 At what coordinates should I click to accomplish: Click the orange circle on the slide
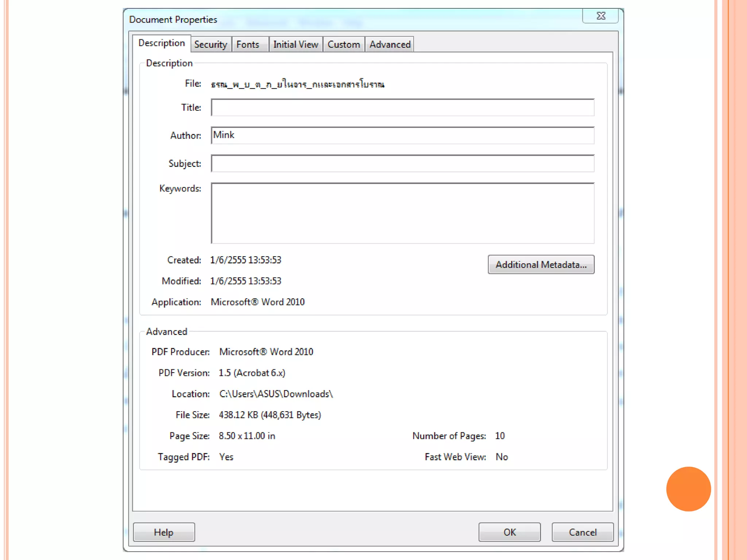(688, 489)
